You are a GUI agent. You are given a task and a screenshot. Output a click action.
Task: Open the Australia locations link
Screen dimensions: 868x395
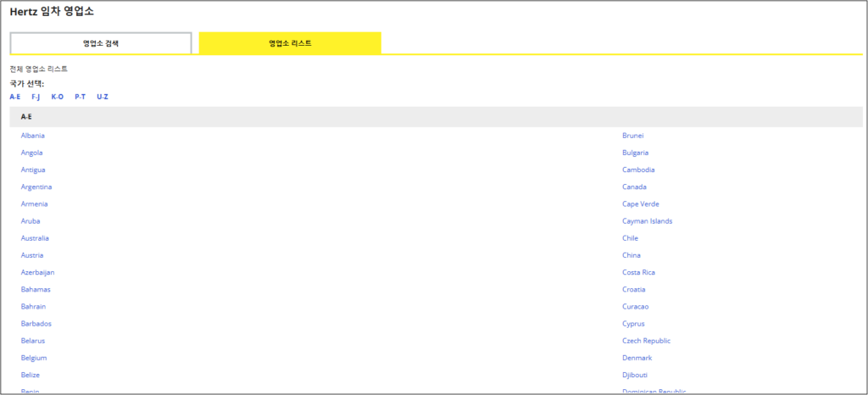coord(35,238)
